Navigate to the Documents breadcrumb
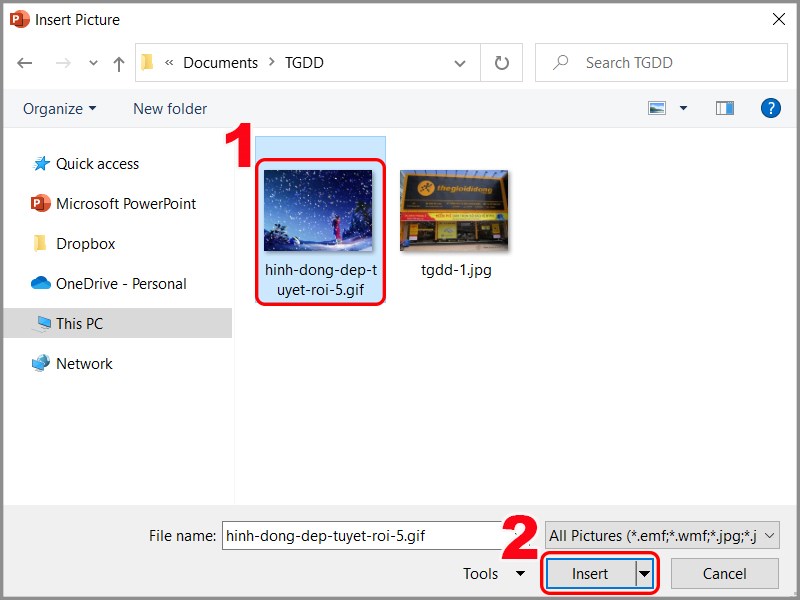Image resolution: width=800 pixels, height=600 pixels. click(220, 62)
